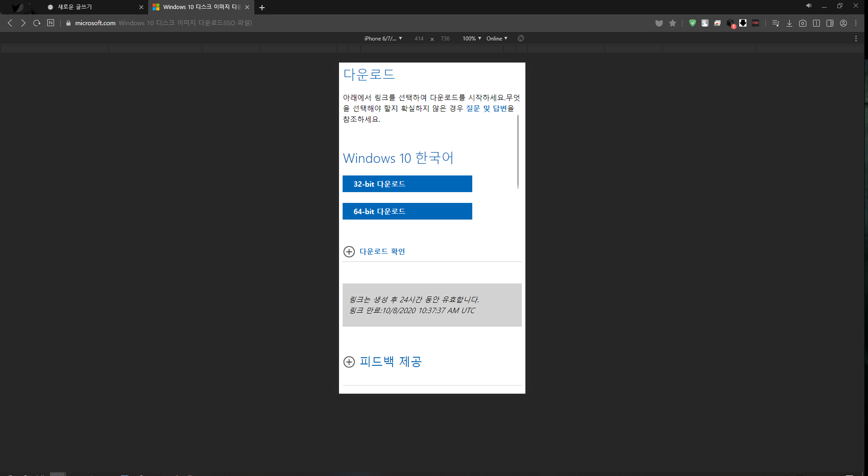Open the iPhone 6/7 device dropdown
The height and width of the screenshot is (476, 868).
(383, 39)
